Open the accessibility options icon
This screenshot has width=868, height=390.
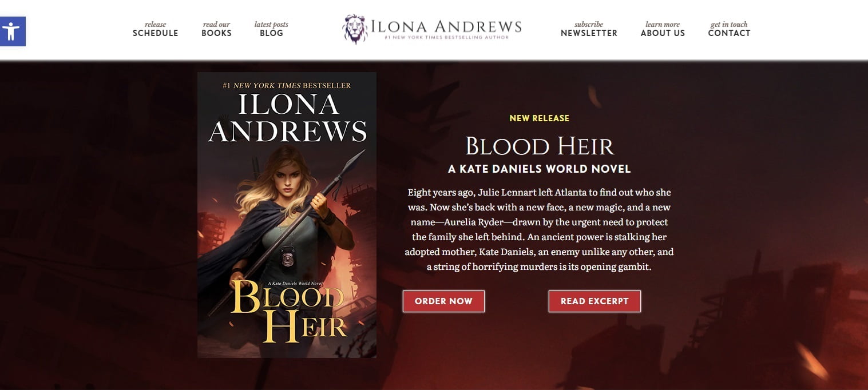[12, 31]
